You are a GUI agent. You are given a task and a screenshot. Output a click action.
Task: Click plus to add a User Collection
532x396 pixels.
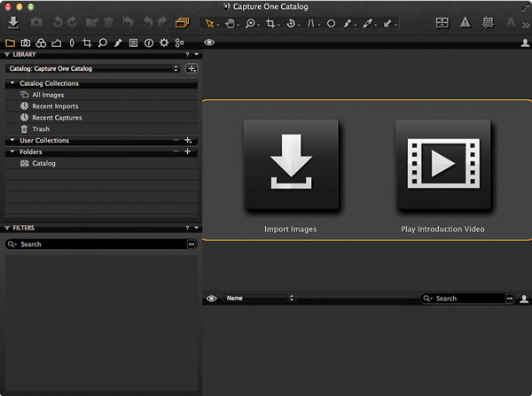point(188,140)
